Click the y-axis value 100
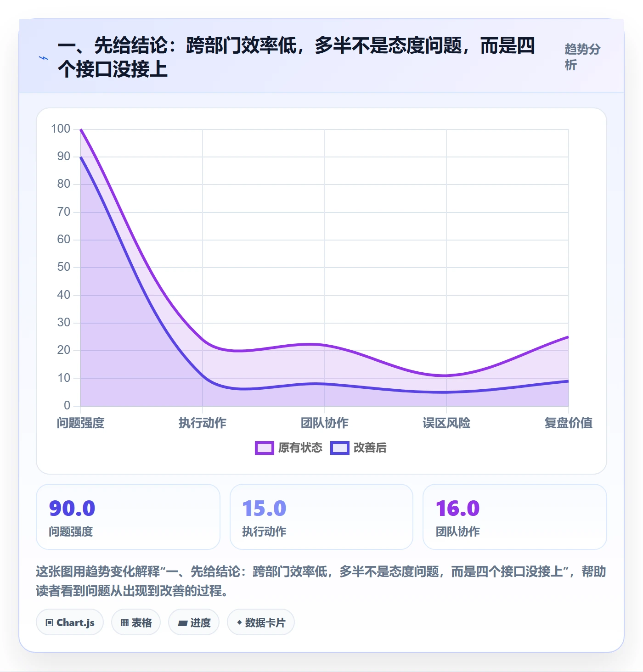643x672 pixels. tap(61, 129)
